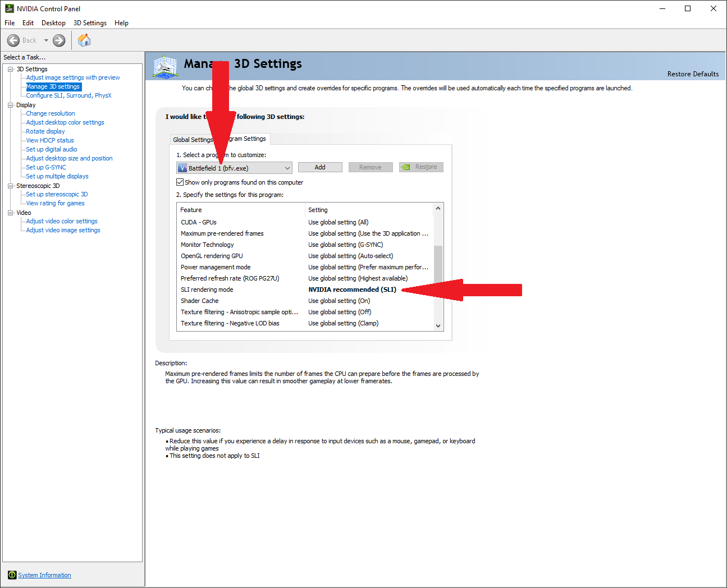Click the Back arrow icon
Screen dimensions: 727x588
(x=13, y=40)
